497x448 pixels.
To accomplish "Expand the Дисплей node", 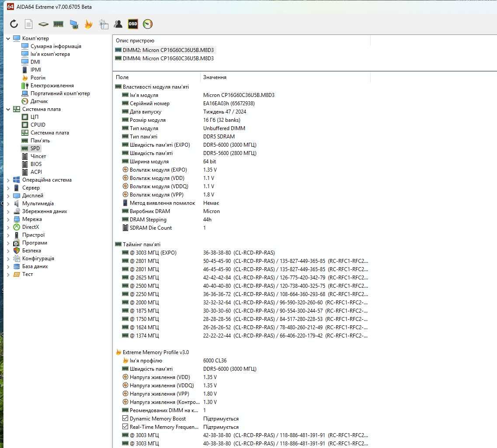I will pyautogui.click(x=8, y=196).
